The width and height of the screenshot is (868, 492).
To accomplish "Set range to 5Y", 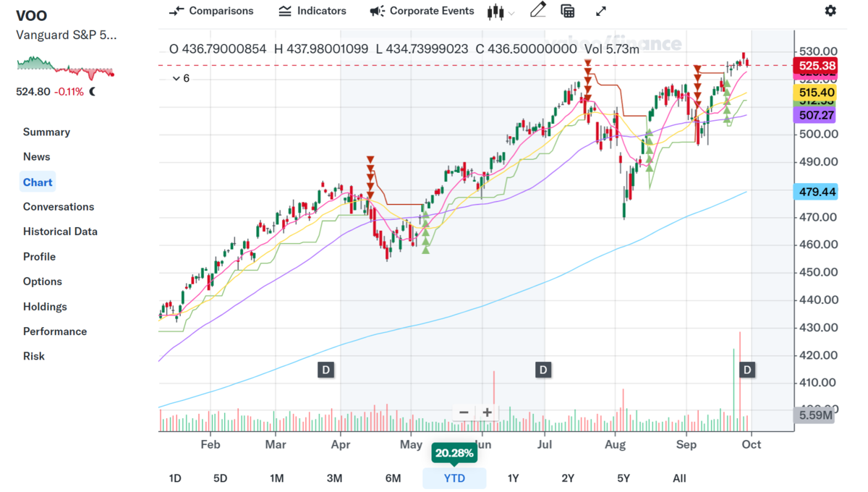I will [624, 478].
